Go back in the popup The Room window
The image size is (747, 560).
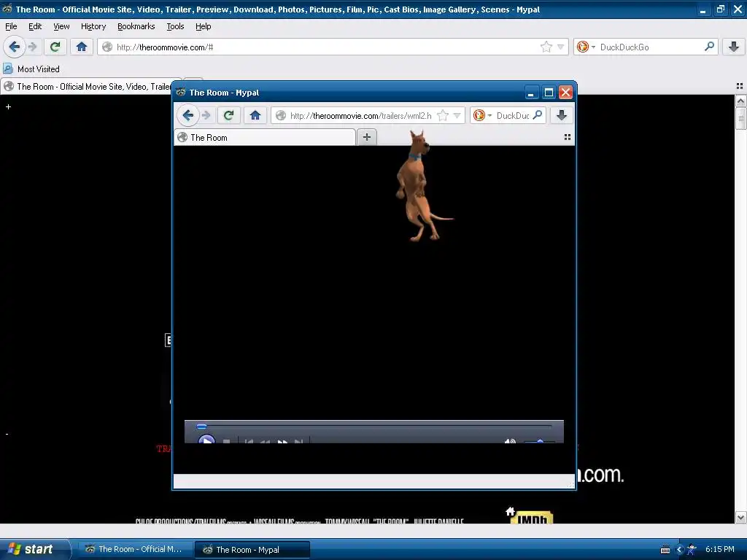pyautogui.click(x=187, y=115)
